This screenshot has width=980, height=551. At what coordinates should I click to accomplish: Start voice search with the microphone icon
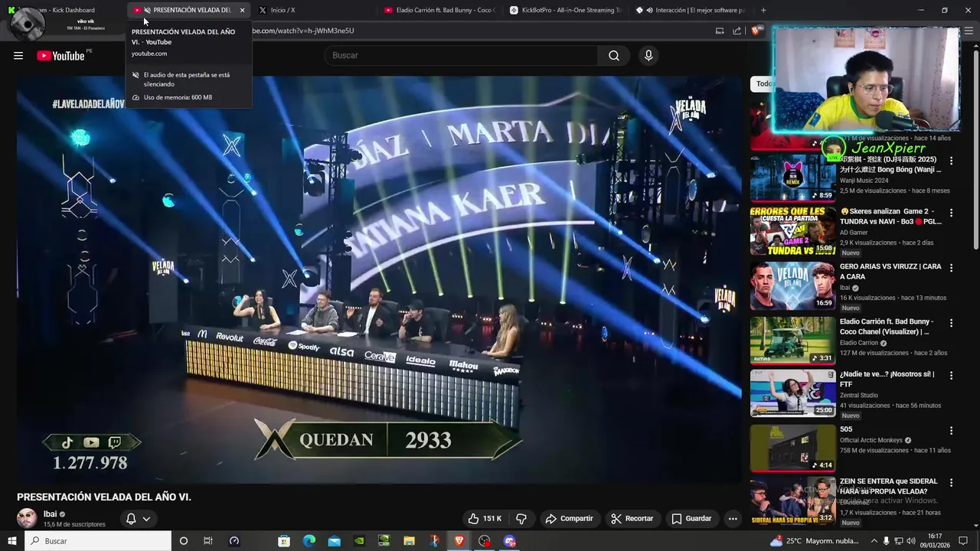point(648,55)
